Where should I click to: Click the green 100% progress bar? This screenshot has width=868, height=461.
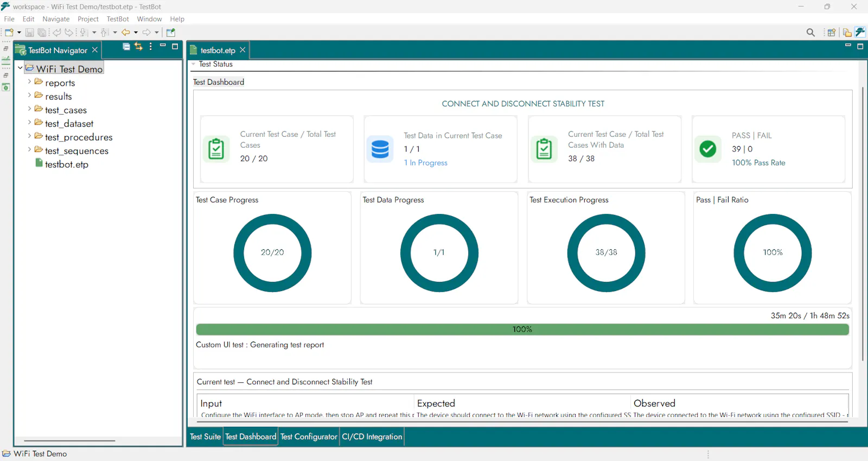coord(522,329)
